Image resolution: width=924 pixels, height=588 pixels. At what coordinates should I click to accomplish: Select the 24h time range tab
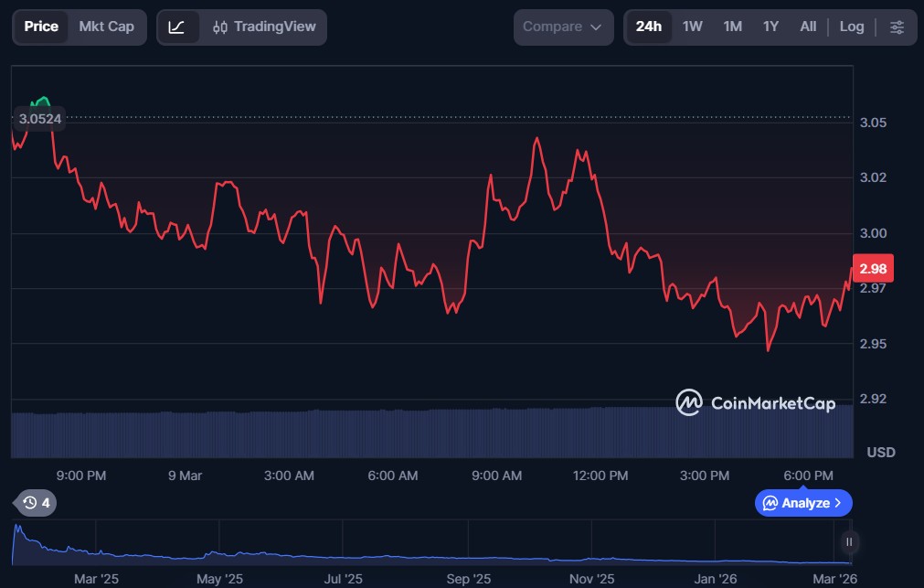coord(648,27)
